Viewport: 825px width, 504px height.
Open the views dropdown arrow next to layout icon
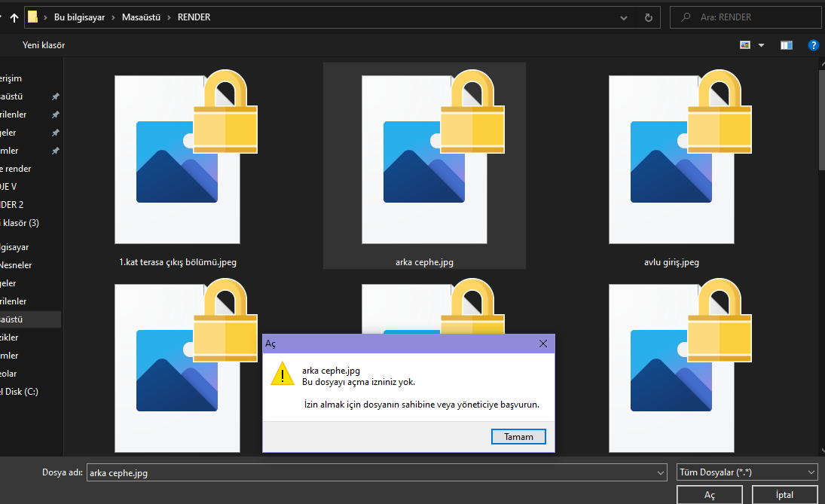pos(760,44)
